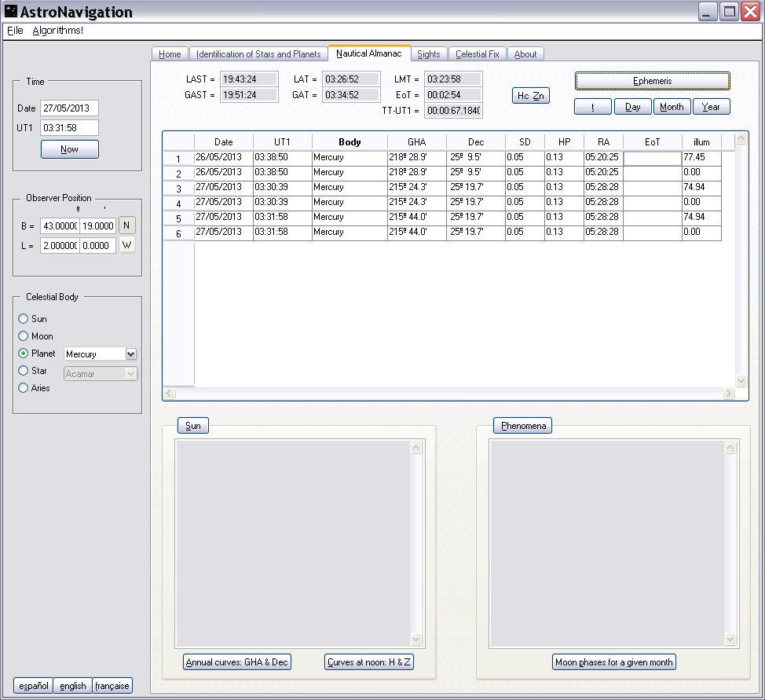Select the Sun radio button

click(x=24, y=319)
